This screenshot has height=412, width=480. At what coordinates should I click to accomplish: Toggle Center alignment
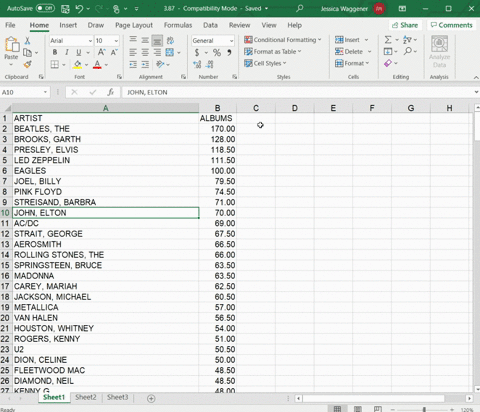click(145, 52)
